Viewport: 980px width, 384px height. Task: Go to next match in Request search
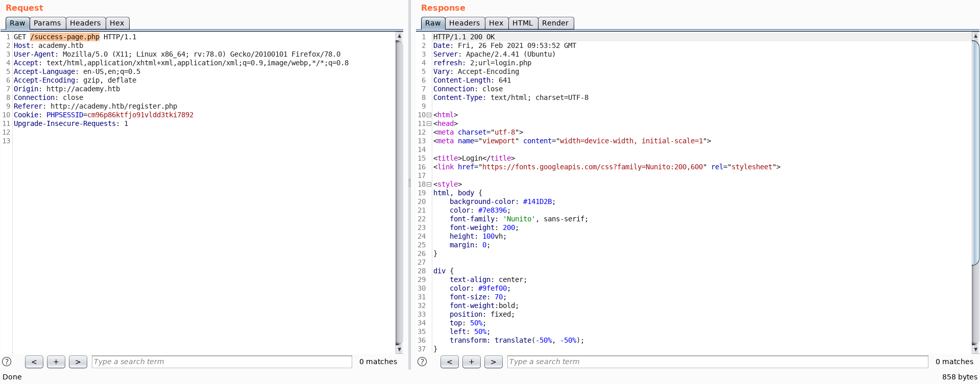[x=78, y=362]
